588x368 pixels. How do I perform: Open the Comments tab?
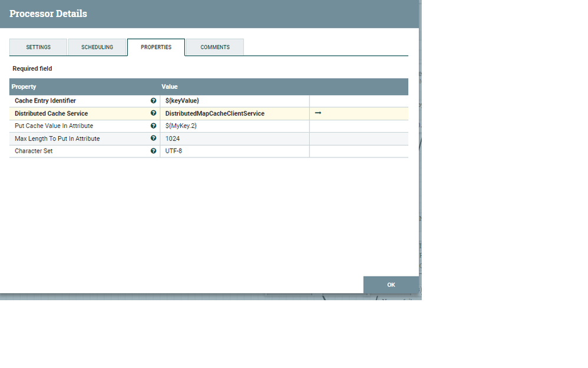[215, 47]
